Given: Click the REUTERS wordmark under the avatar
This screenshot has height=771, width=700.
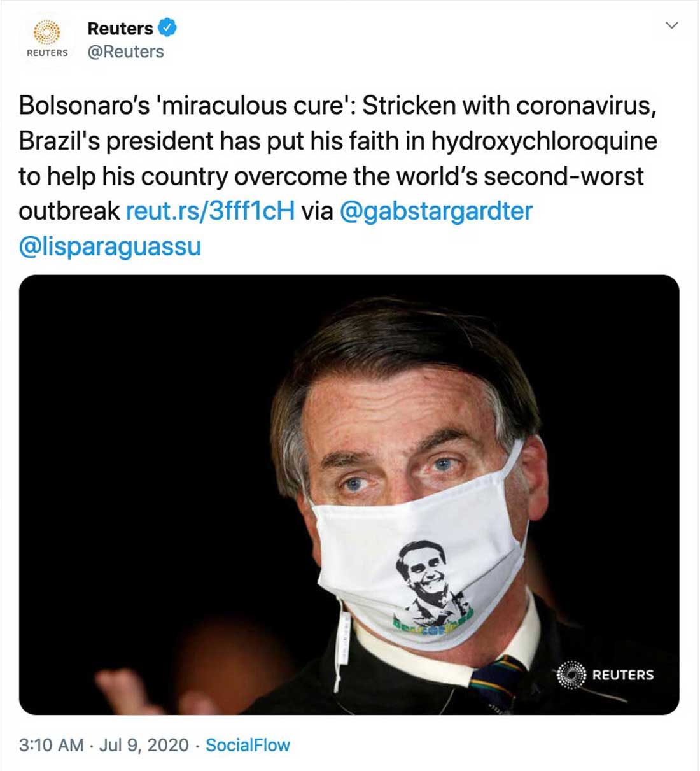Looking at the screenshot, I should [47, 53].
